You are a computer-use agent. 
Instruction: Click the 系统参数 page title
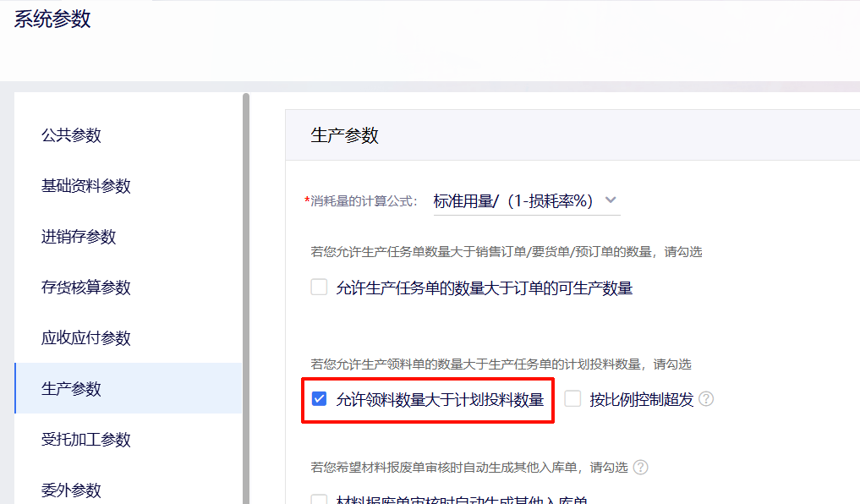52,19
